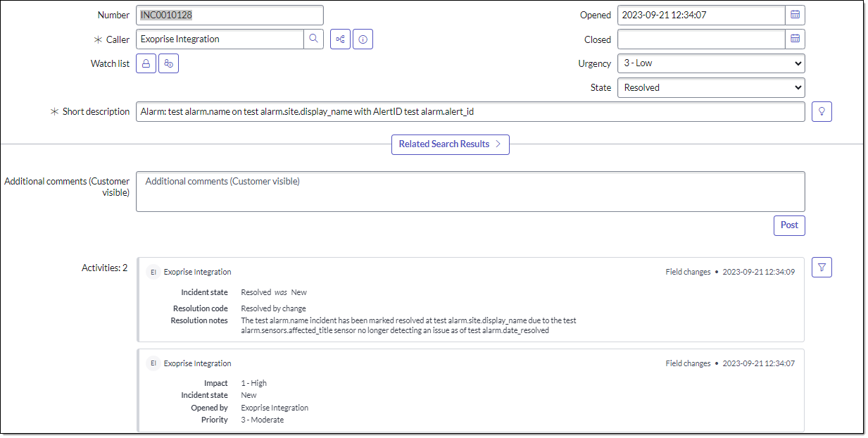Unlock the Watch list field
The width and height of the screenshot is (868, 438).
tap(146, 63)
